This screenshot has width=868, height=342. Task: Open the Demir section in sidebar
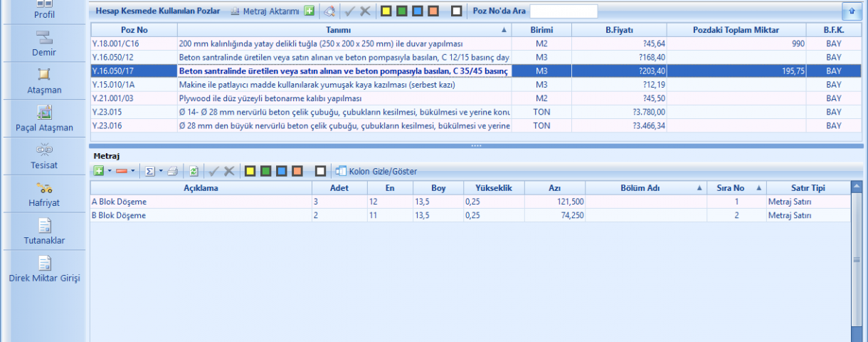43,44
